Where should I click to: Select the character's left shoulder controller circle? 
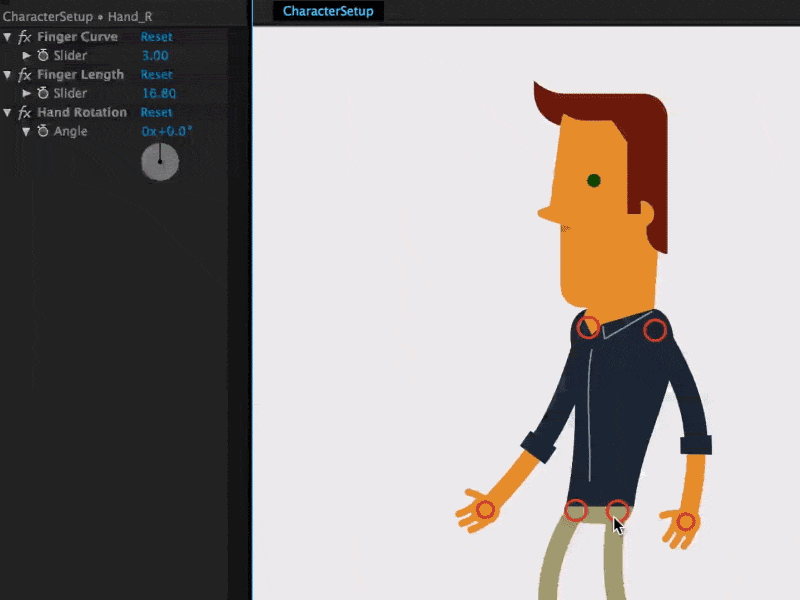589,327
